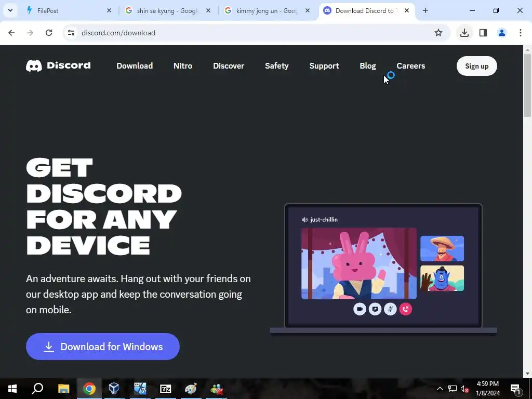Close the Download Discord tab

click(x=407, y=11)
